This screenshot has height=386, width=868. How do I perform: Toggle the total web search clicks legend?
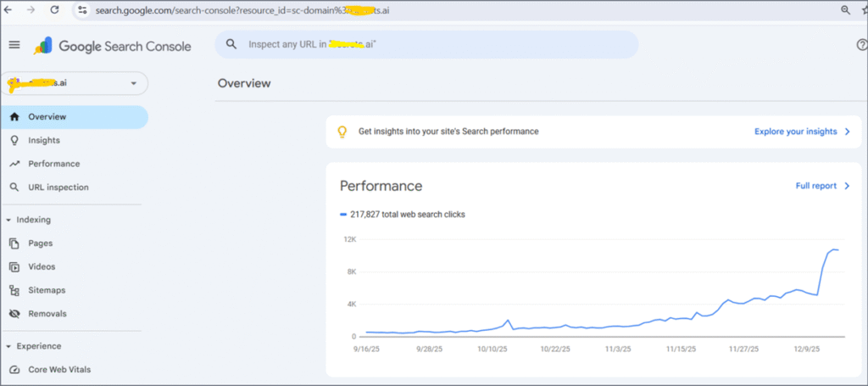tap(403, 215)
